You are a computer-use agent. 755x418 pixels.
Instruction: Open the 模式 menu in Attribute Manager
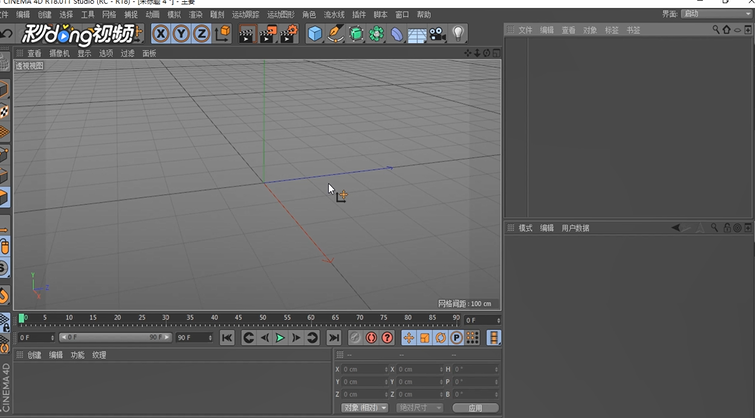coord(525,228)
